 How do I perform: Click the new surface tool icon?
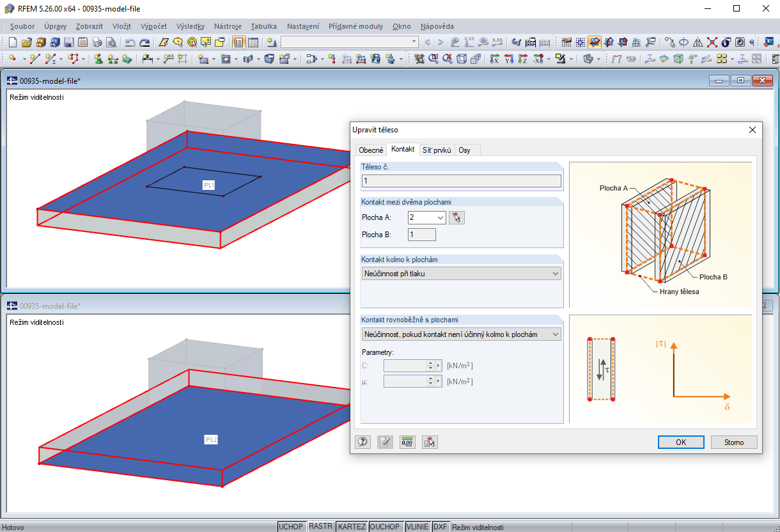[x=203, y=58]
